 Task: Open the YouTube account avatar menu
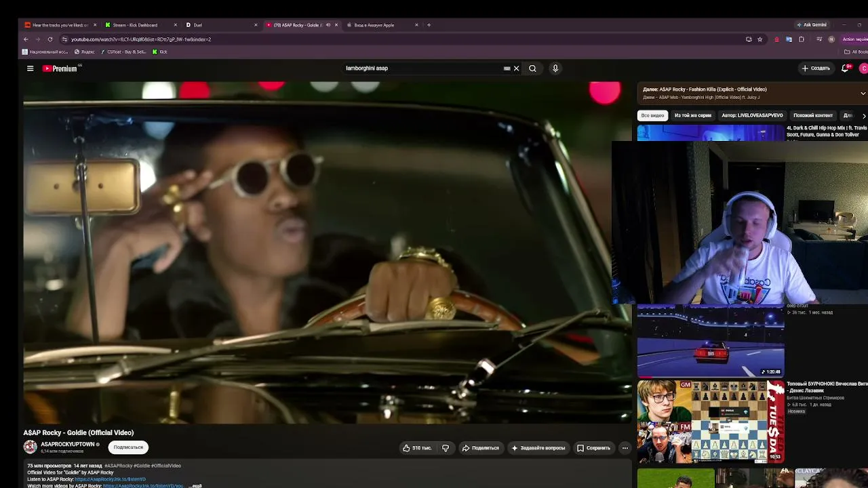[x=863, y=68]
